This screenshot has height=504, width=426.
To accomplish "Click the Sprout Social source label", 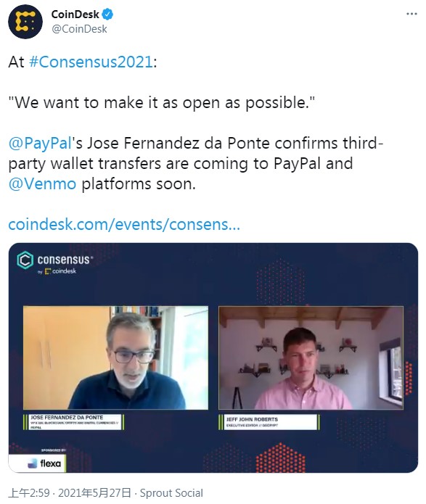I will pos(171,492).
